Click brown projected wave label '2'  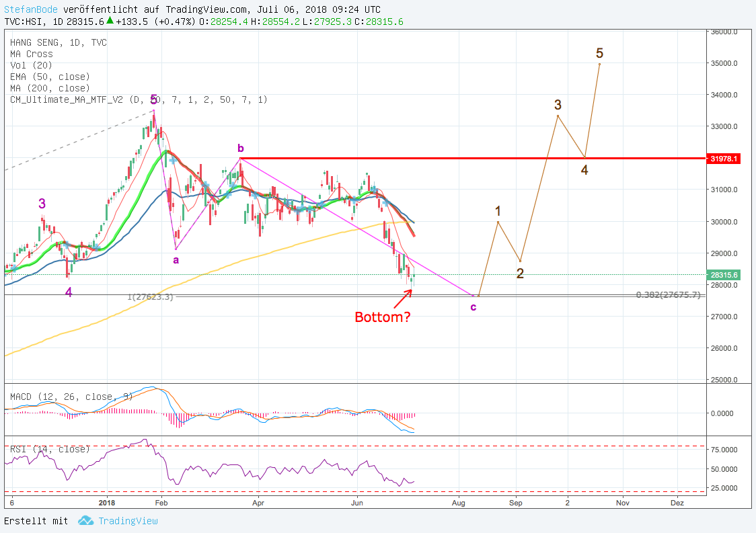point(520,274)
